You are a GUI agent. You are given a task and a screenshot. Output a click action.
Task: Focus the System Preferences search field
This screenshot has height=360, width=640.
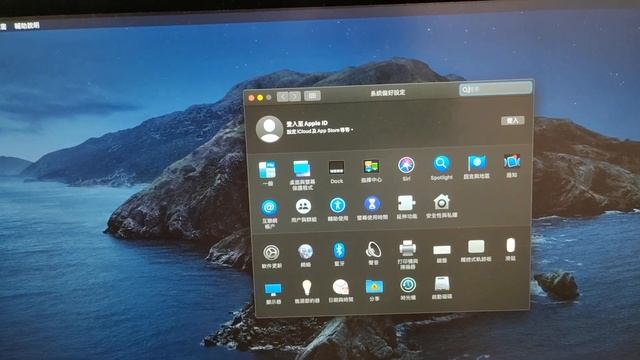(496, 89)
